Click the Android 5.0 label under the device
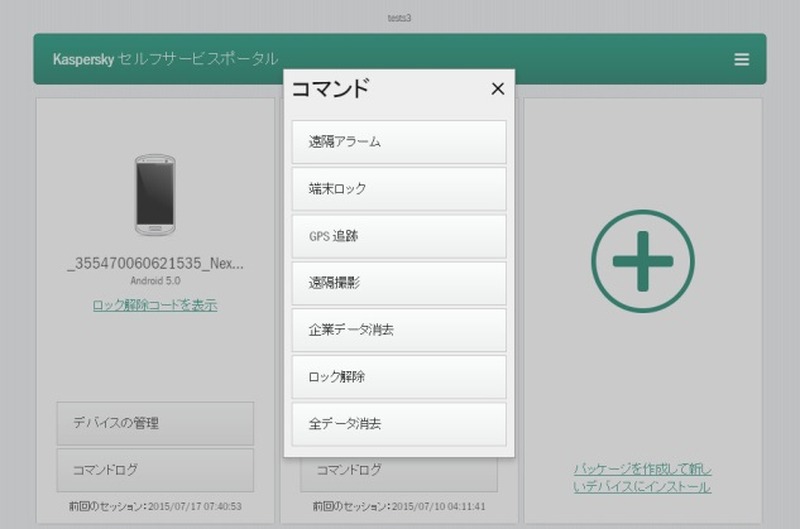 click(155, 281)
